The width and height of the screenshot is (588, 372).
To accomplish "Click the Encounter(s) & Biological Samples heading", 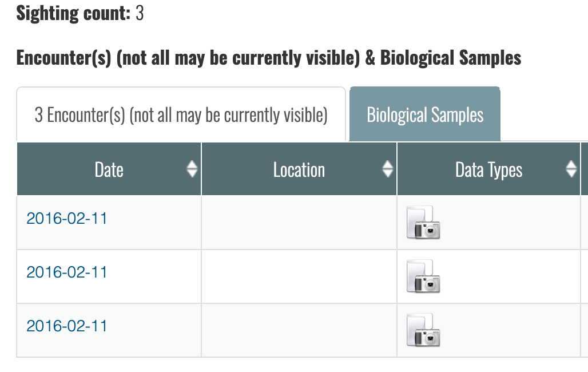I will (268, 58).
